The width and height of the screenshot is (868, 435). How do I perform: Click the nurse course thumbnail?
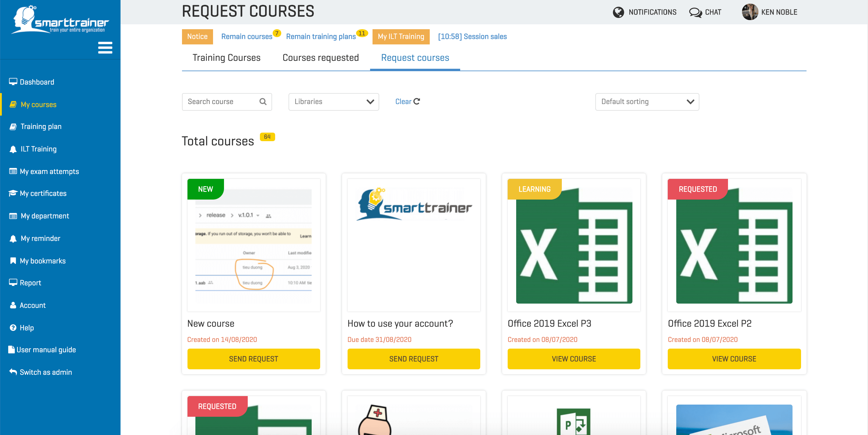pos(414,416)
